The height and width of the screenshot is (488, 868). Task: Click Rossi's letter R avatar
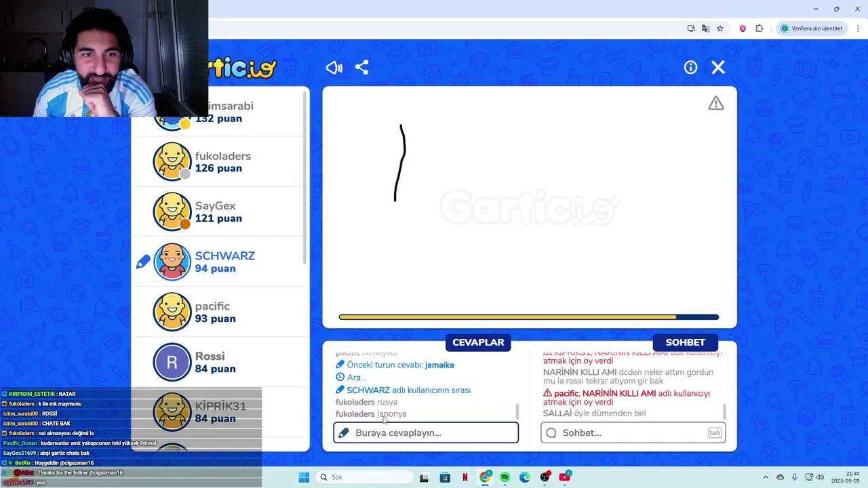[172, 362]
